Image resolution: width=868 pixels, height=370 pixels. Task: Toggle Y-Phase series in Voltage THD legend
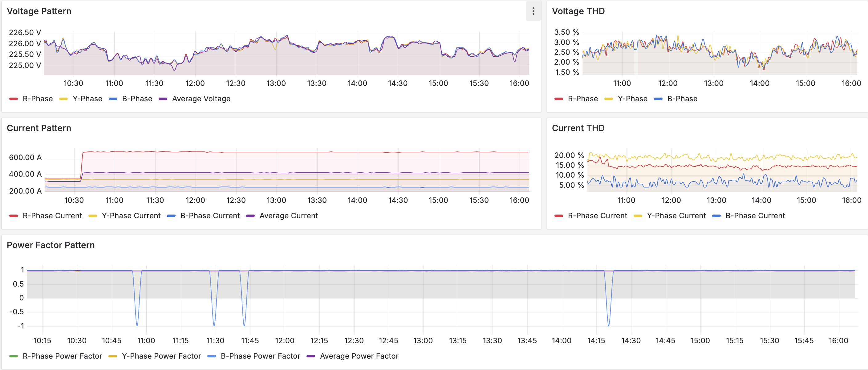coord(632,99)
